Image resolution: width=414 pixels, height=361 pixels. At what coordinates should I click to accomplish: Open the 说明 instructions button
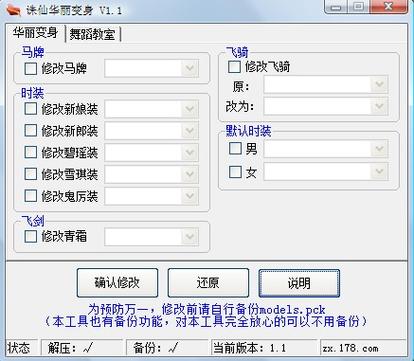(x=299, y=283)
